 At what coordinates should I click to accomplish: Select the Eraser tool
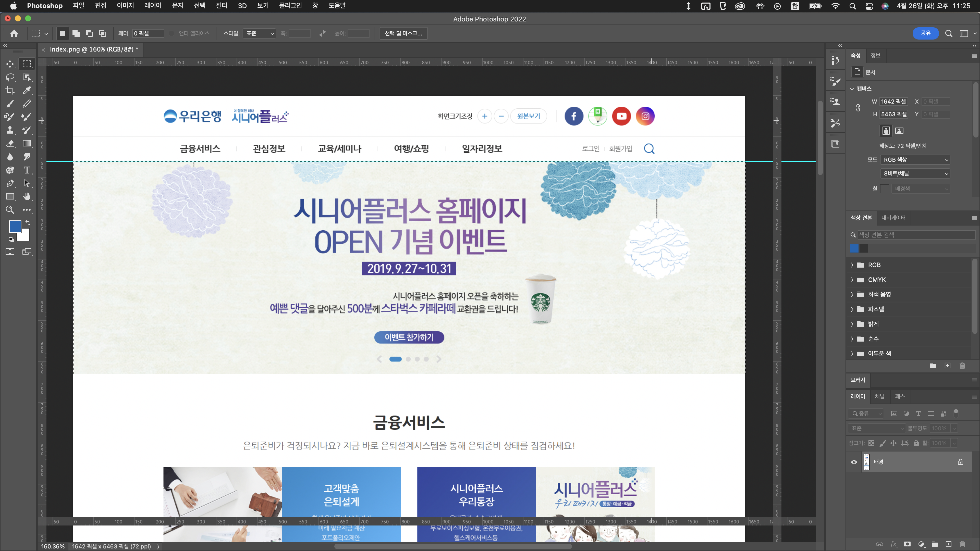(10, 143)
